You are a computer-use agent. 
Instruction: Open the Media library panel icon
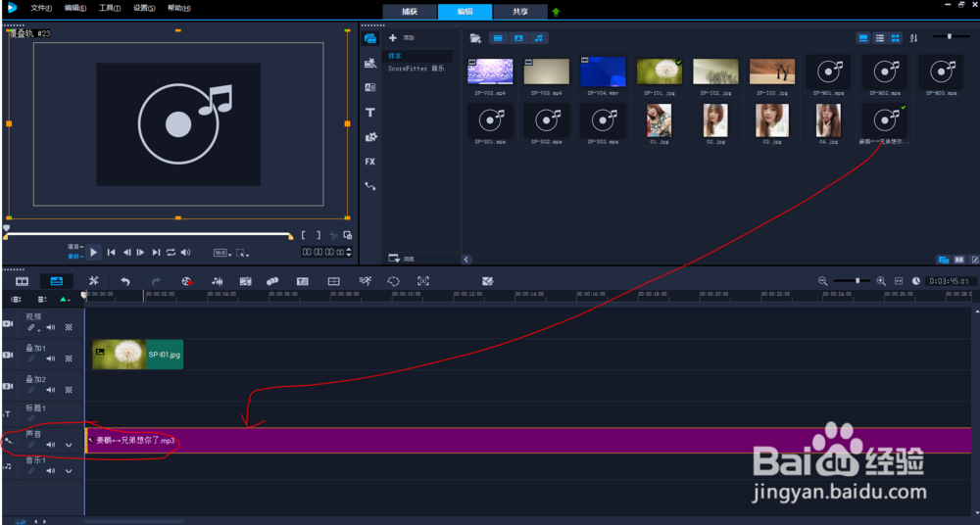coord(370,38)
